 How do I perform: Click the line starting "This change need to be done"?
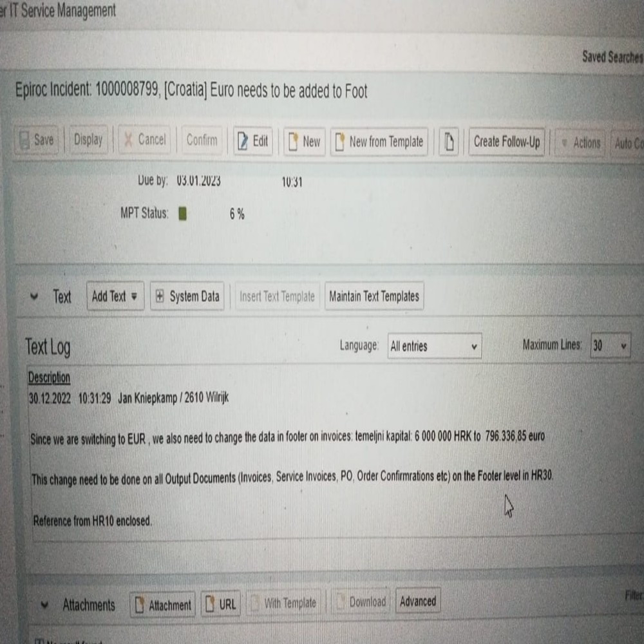pos(292,478)
